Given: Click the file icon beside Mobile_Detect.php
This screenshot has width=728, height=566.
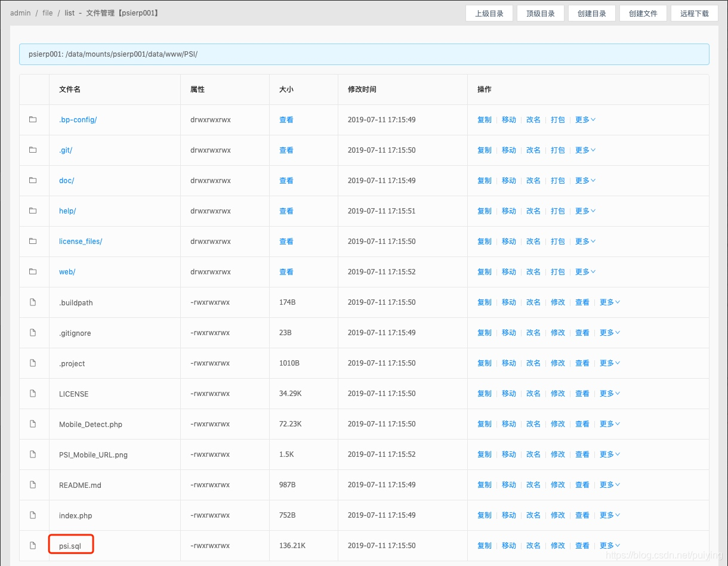Looking at the screenshot, I should [x=33, y=423].
